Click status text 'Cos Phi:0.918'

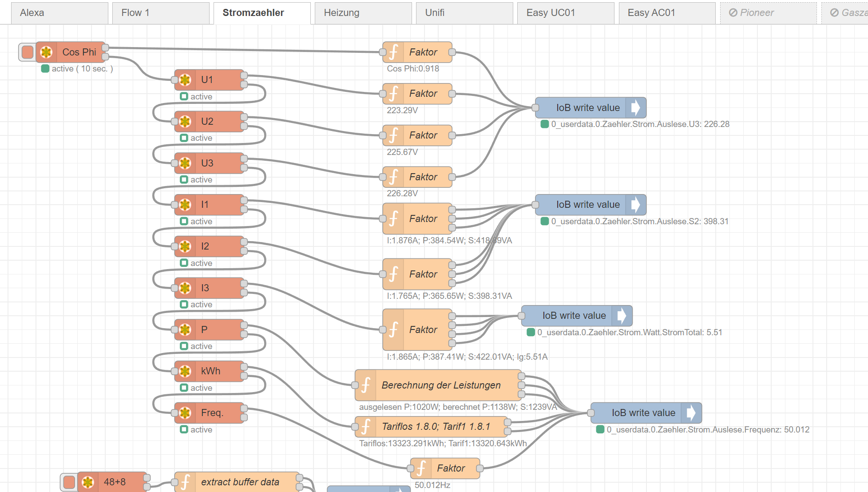click(x=413, y=69)
